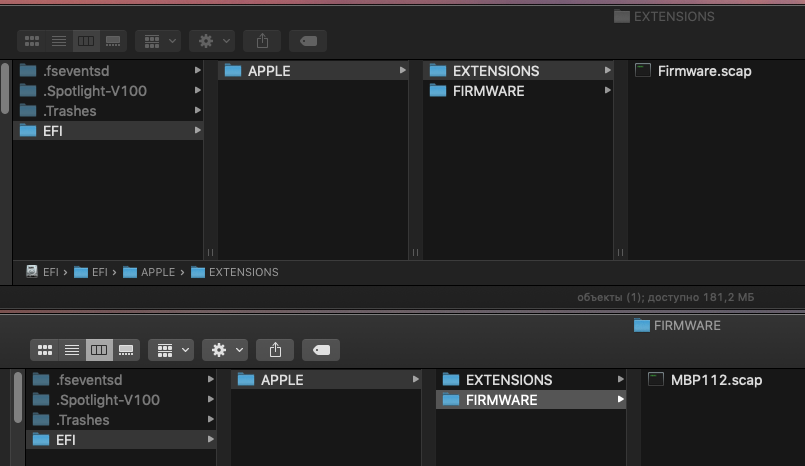Select .Trashes folder in lower window
This screenshot has height=466, width=805.
[x=121, y=419]
